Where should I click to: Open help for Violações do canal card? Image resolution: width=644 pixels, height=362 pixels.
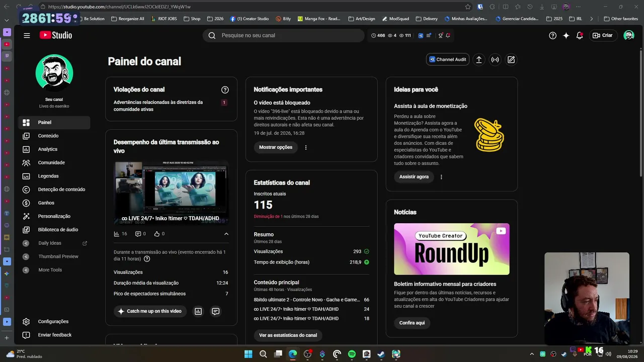(x=225, y=89)
